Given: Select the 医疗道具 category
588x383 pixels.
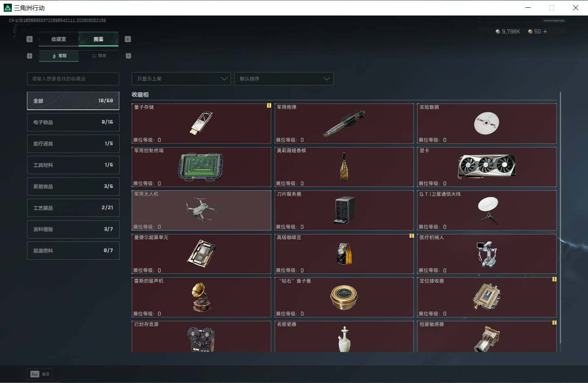Looking at the screenshot, I should 73,144.
